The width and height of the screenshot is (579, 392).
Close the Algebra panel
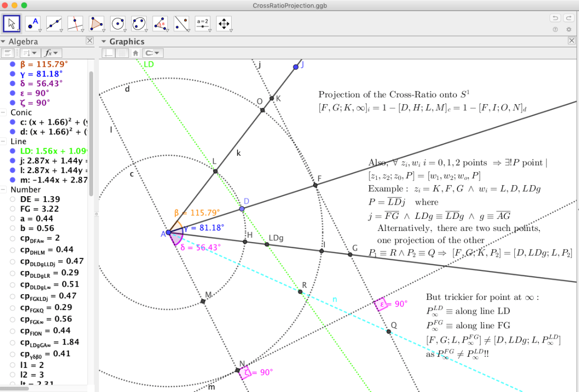[89, 41]
